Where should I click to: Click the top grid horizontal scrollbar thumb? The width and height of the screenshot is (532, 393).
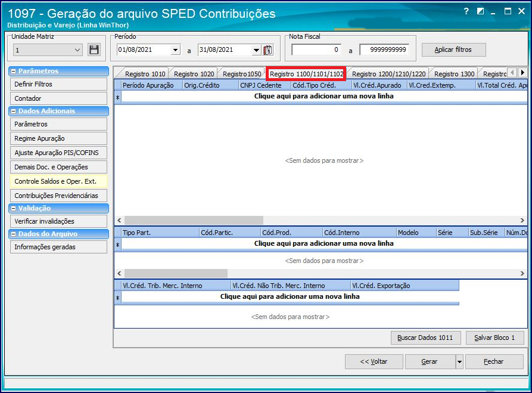194,220
